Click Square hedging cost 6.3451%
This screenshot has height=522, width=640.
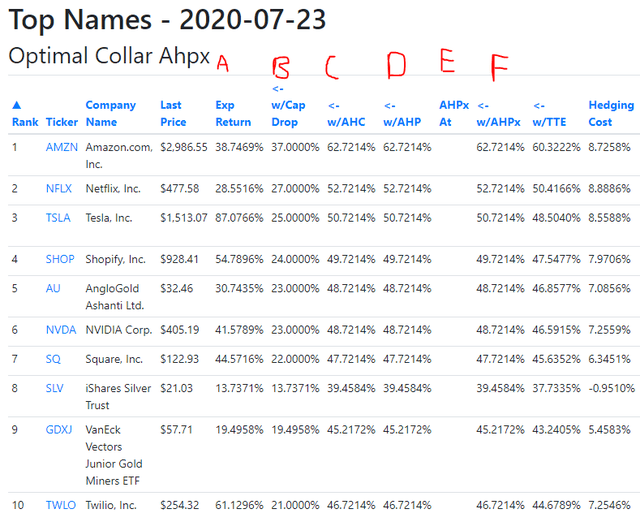[609, 359]
